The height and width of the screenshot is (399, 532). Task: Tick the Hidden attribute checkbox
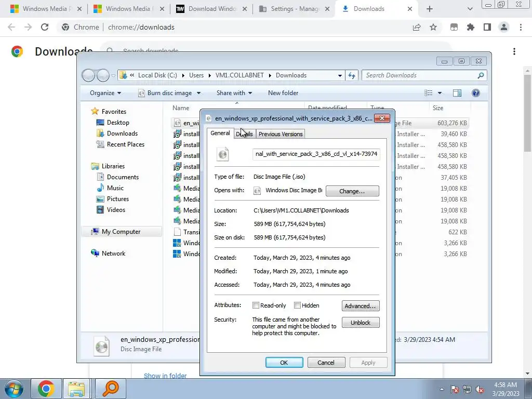pos(297,305)
